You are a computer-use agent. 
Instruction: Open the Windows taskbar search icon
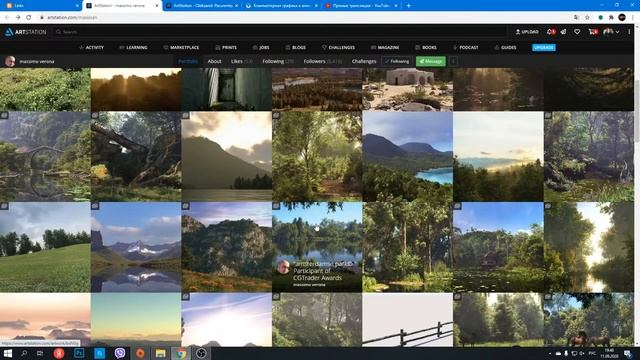click(x=24, y=353)
